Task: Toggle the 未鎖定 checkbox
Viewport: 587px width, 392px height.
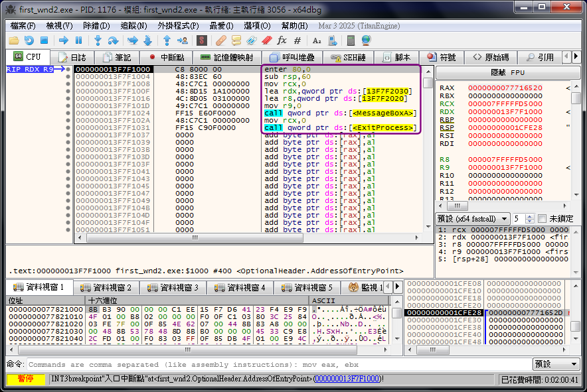Action: [542, 219]
